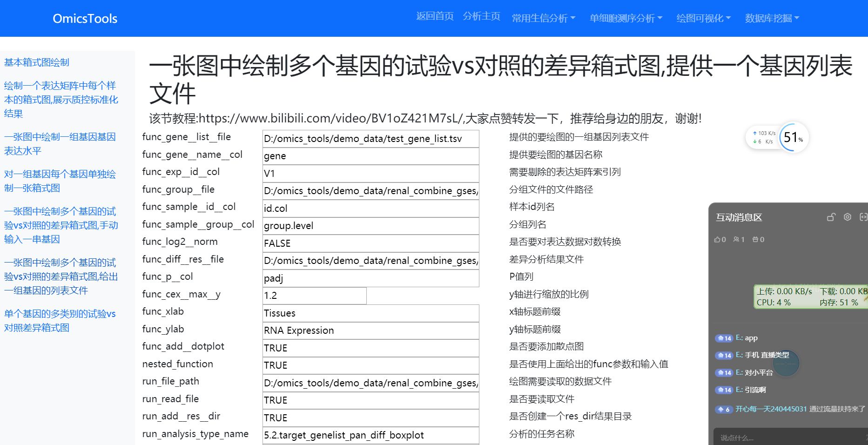Click the description 分析的任务名称
The height and width of the screenshot is (445, 868).
pyautogui.click(x=542, y=434)
